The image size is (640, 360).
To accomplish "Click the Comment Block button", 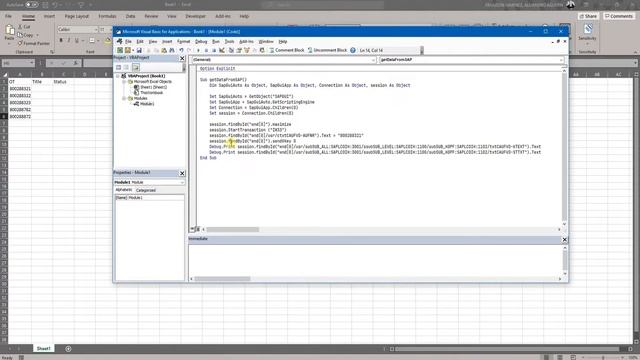I will (287, 50).
